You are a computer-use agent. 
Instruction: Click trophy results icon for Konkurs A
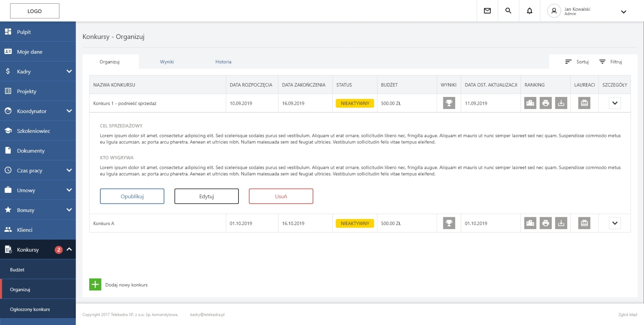click(x=449, y=223)
